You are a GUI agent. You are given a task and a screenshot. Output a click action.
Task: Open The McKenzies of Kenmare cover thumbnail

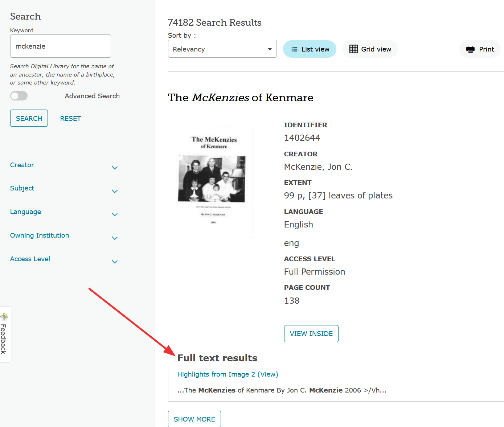(214, 182)
